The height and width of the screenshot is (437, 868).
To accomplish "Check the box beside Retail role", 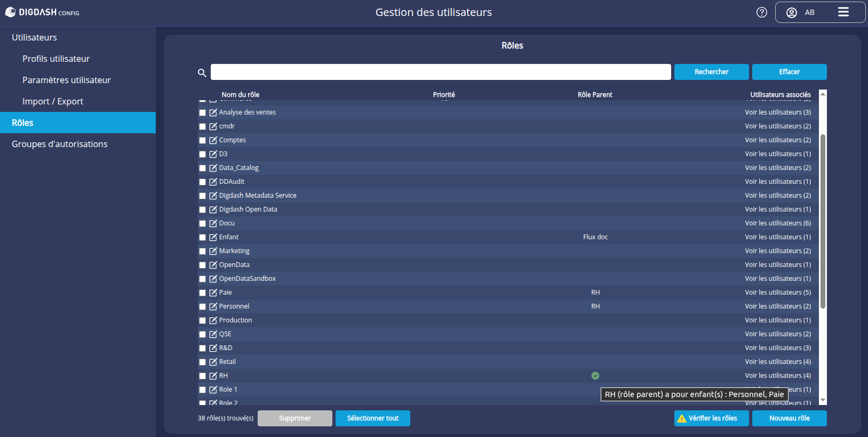I will pos(202,362).
